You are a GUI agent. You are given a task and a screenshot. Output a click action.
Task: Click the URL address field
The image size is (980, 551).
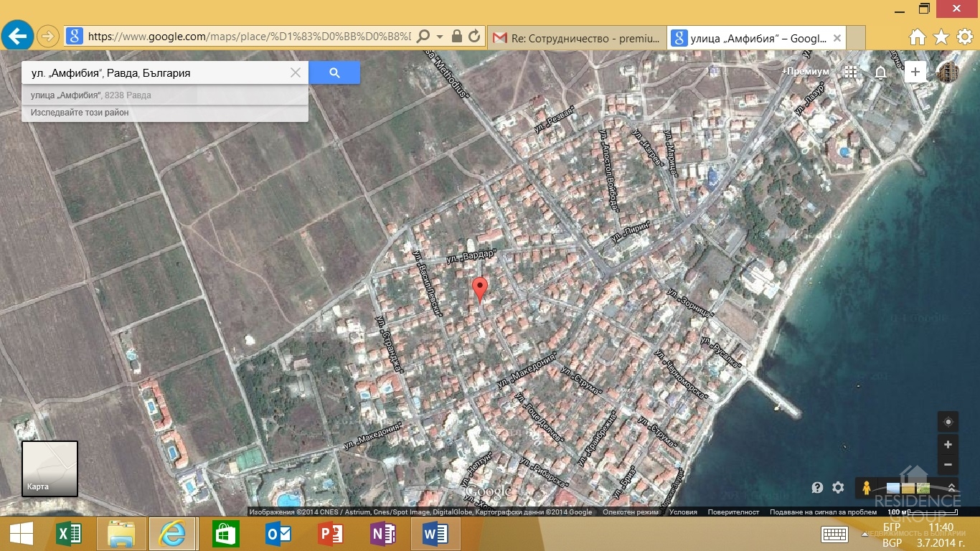249,36
